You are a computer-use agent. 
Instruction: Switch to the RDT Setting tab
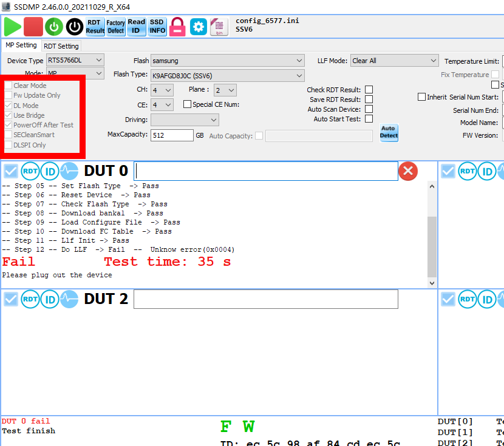click(61, 46)
